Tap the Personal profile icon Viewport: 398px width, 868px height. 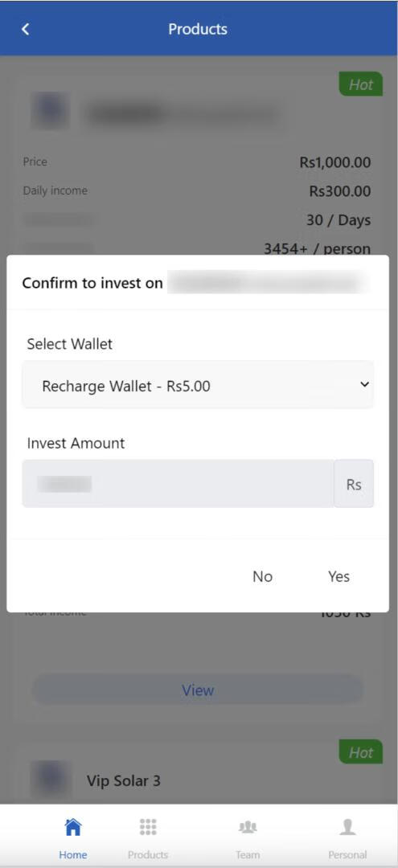click(x=347, y=827)
